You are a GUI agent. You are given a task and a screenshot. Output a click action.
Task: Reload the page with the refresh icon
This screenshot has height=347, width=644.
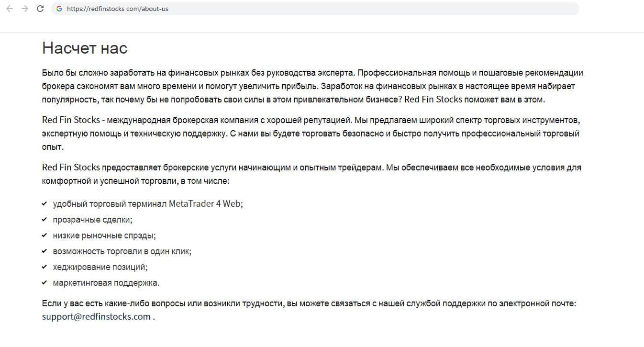tap(40, 9)
